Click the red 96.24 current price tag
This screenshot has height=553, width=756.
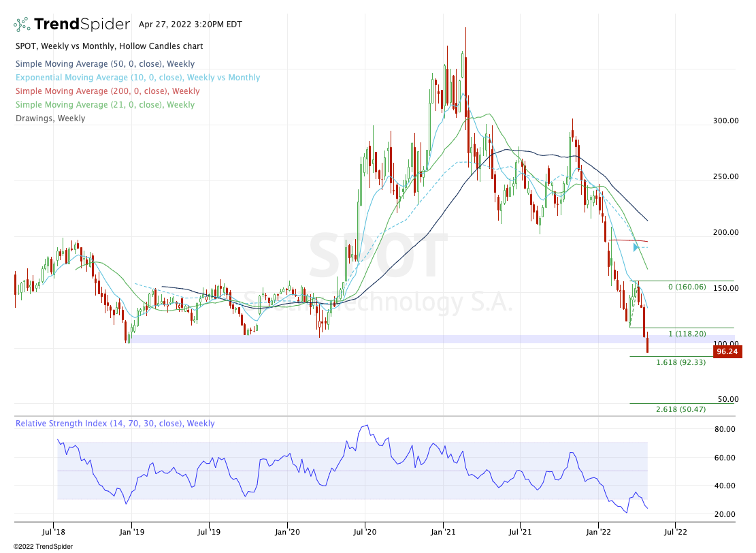click(727, 351)
